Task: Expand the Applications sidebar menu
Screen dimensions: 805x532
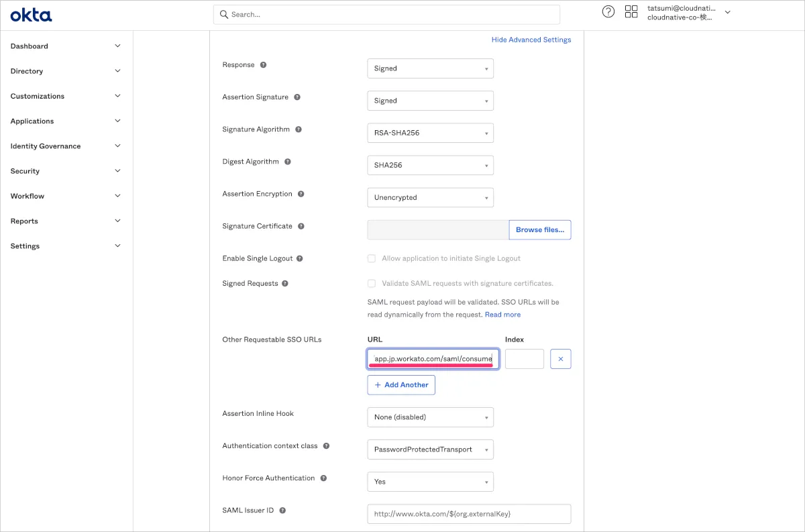Action: 66,121
